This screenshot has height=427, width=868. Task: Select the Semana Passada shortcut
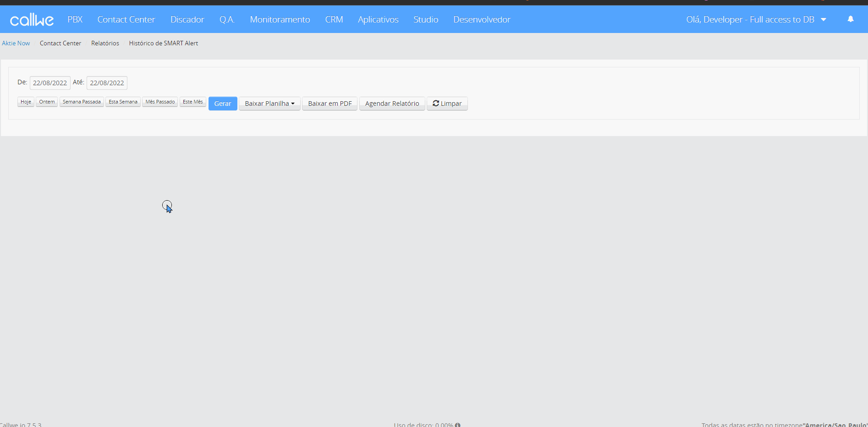[x=82, y=102]
